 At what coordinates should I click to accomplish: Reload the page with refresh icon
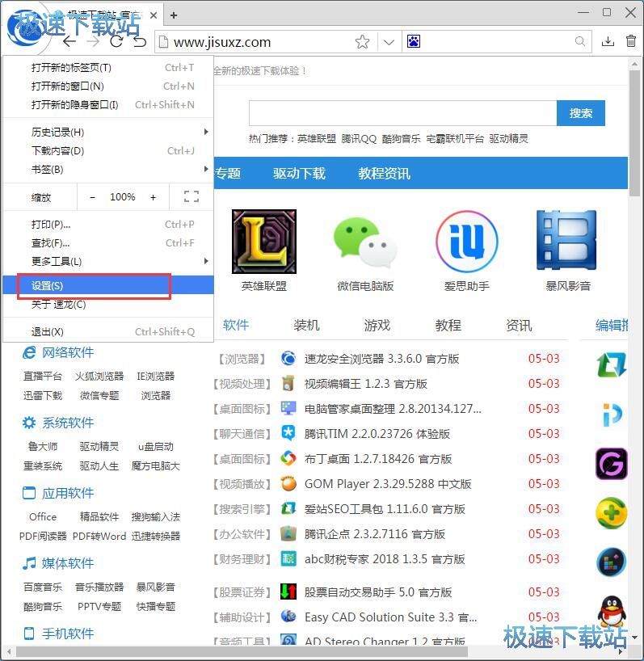click(x=116, y=41)
